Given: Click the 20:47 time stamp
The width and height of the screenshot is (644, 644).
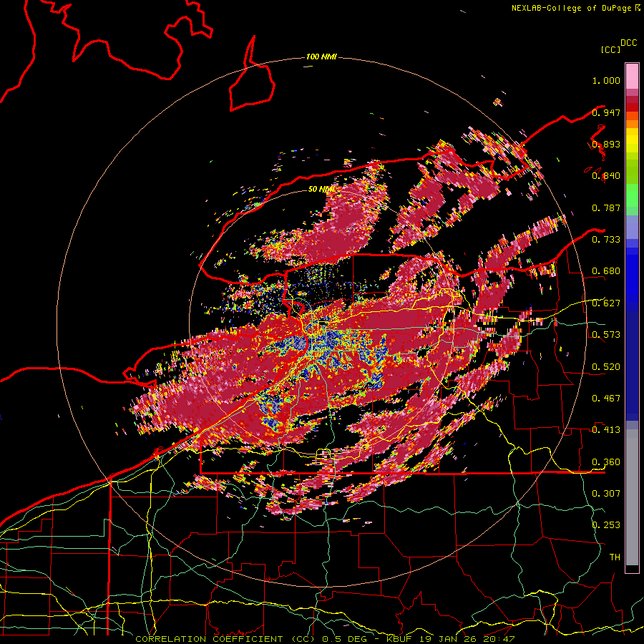Looking at the screenshot, I should tap(499, 639).
